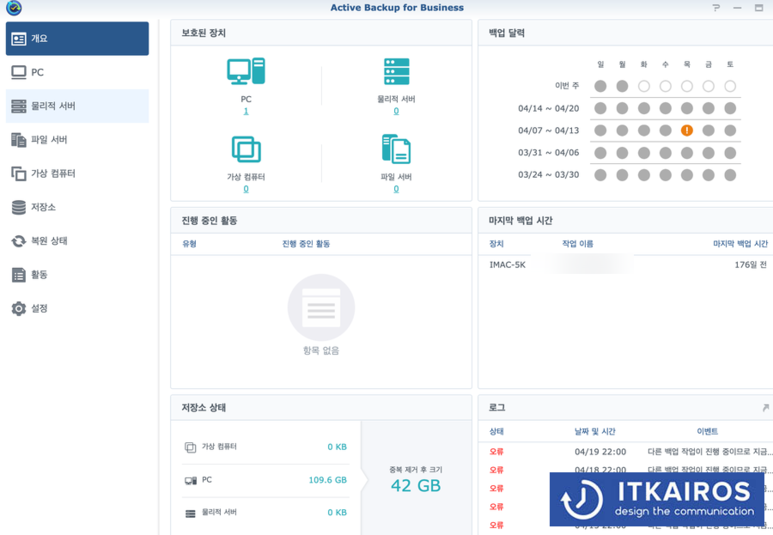The width and height of the screenshot is (773, 535).
Task: Click the 마지막 백업 시간 column header
Action: pos(740,244)
